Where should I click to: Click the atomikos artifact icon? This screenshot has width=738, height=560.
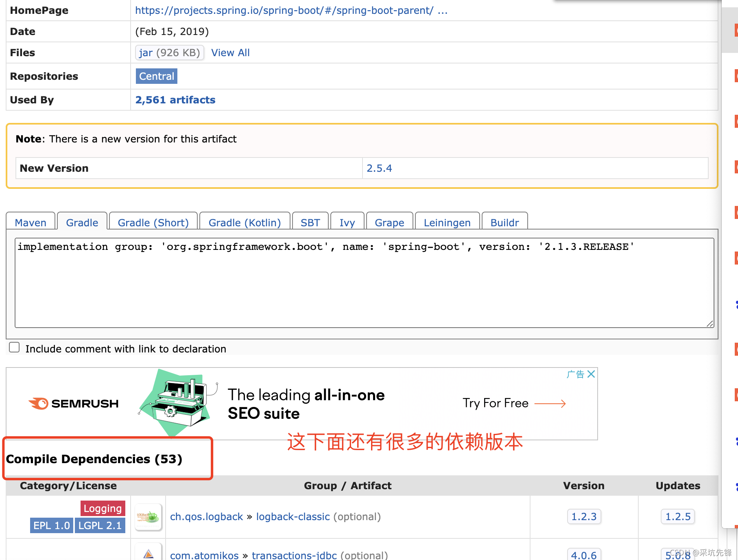click(x=148, y=552)
